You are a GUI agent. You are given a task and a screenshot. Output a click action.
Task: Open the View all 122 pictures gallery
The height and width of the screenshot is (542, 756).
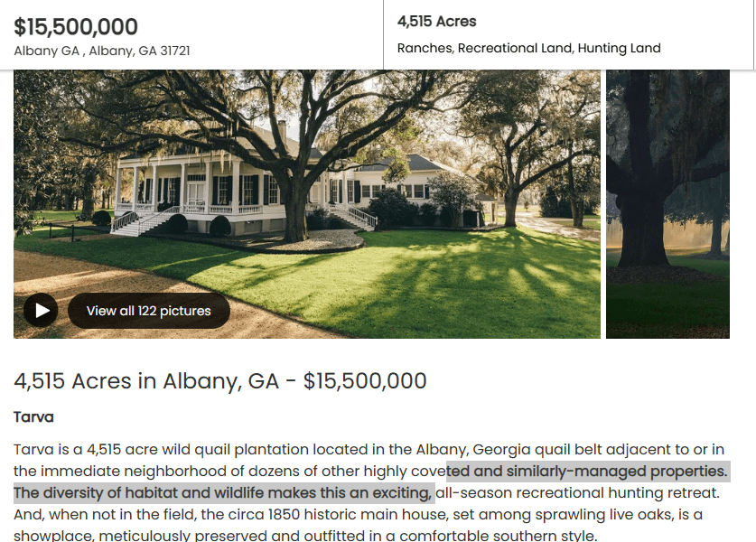pos(149,311)
